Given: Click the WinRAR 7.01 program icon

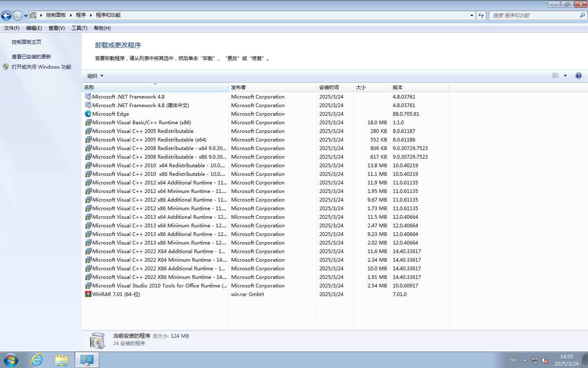Looking at the screenshot, I should coord(88,294).
